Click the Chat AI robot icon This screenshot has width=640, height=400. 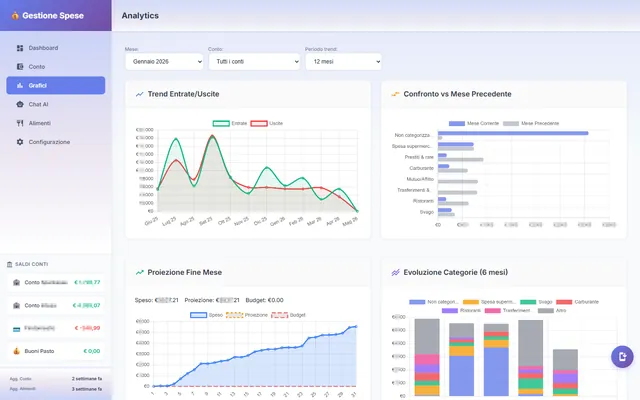pos(20,104)
